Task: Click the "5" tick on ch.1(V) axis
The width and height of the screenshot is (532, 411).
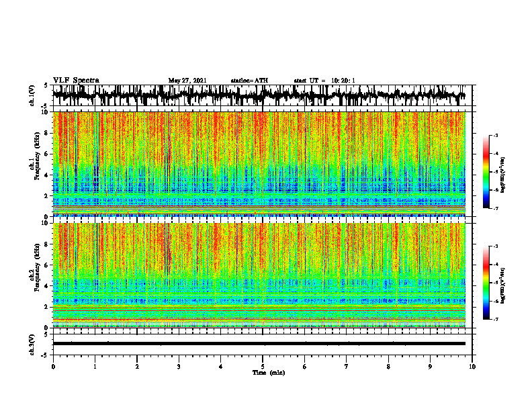Action: (46, 85)
